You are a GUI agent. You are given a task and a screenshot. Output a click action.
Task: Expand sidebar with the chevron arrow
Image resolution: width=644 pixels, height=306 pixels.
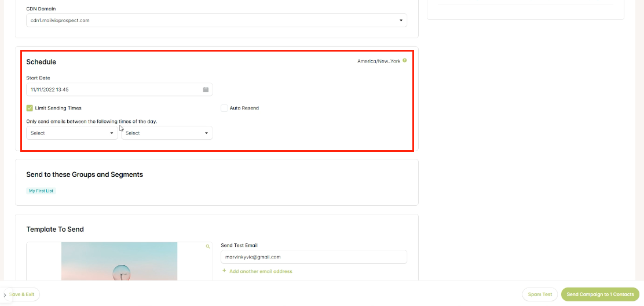pos(5,295)
